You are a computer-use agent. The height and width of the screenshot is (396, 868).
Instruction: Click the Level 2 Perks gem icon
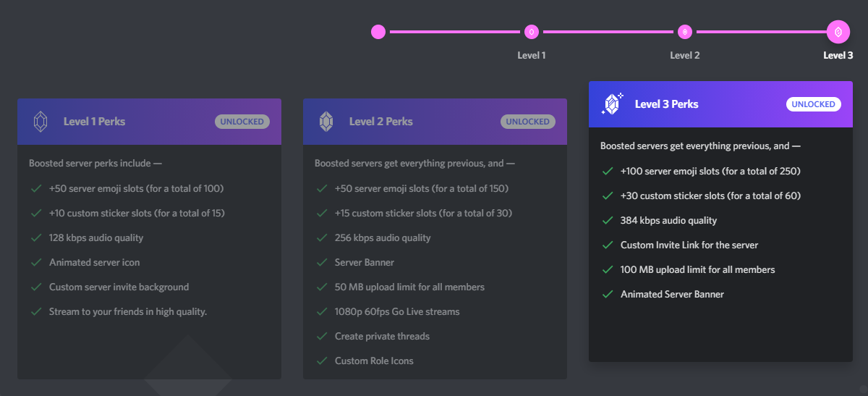click(326, 122)
